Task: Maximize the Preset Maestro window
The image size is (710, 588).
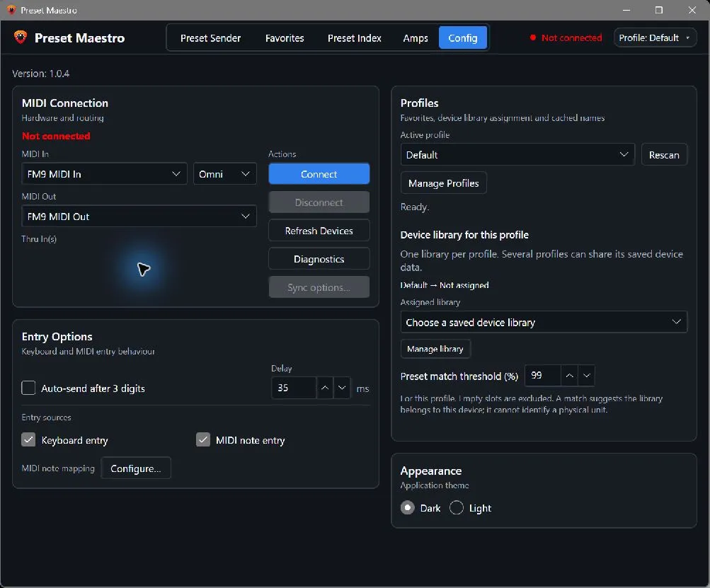Action: (659, 10)
